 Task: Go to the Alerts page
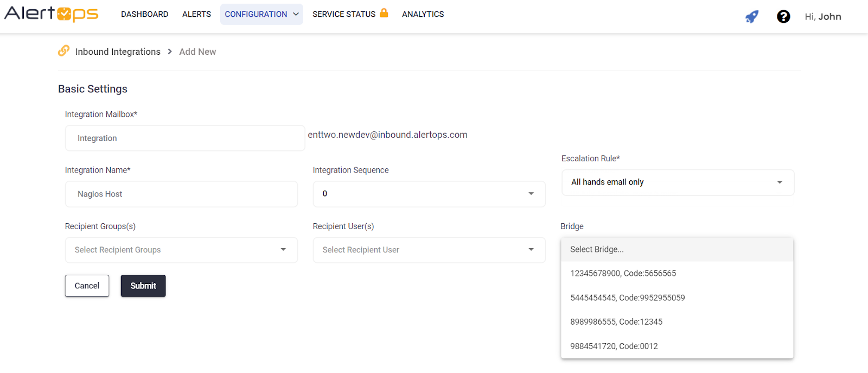point(196,14)
